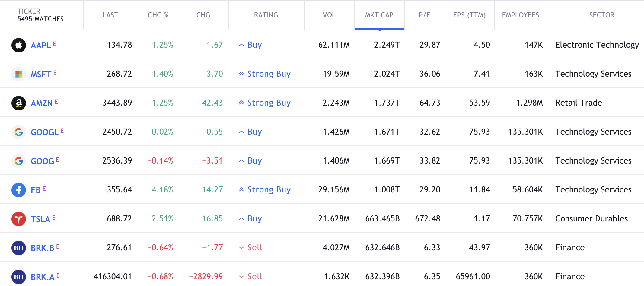644x286 pixels.
Task: Select TSLA market cap 663.465B
Action: [382, 219]
